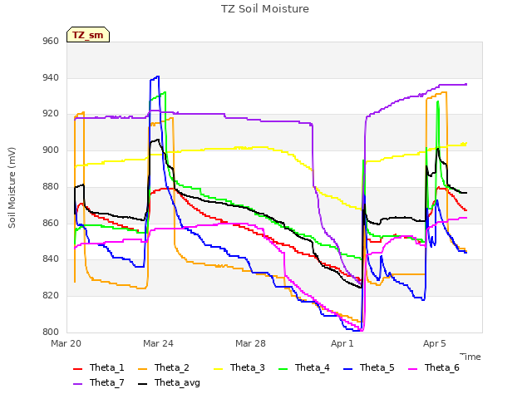
Task: Click the black Theta_avg legend swatch
Action: pyautogui.click(x=142, y=384)
